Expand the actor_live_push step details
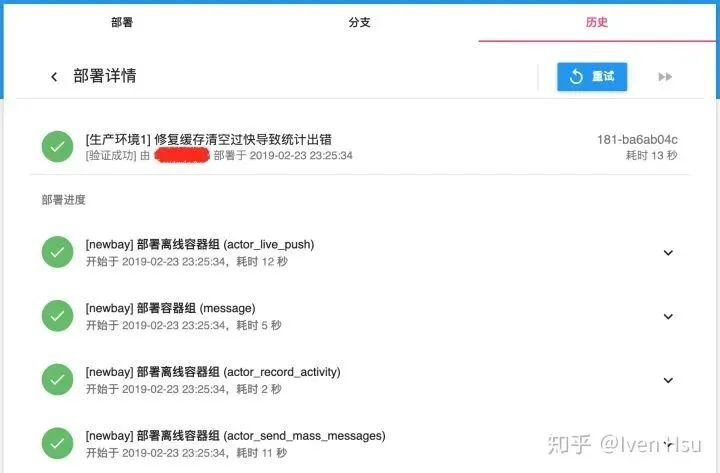720x473 pixels. coord(668,253)
